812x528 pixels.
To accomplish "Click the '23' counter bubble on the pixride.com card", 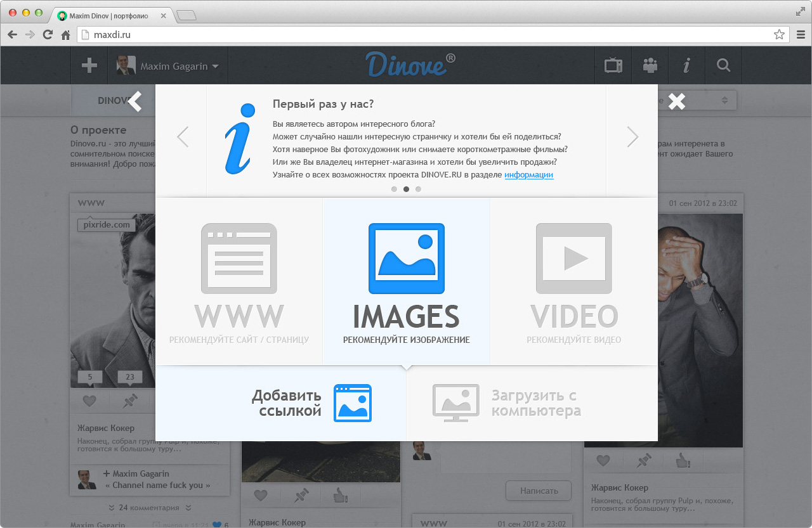I will [129, 377].
